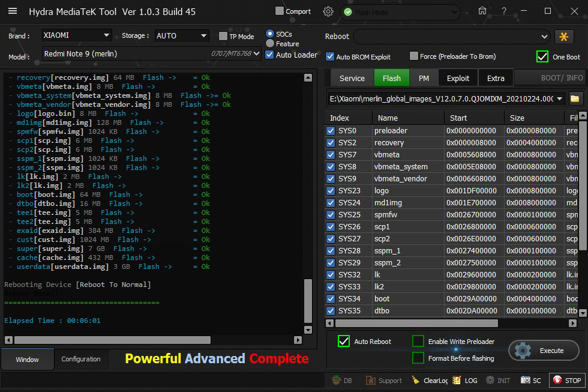The image size is (588, 392).
Task: Click log scroll left arrow
Action: 8,340
